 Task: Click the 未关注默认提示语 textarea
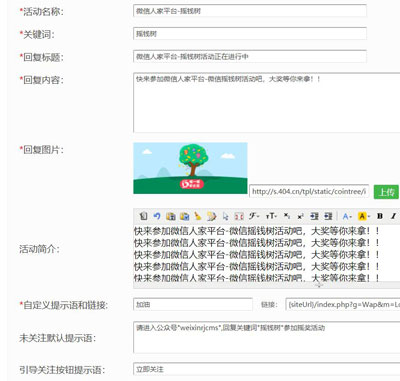coord(266,337)
